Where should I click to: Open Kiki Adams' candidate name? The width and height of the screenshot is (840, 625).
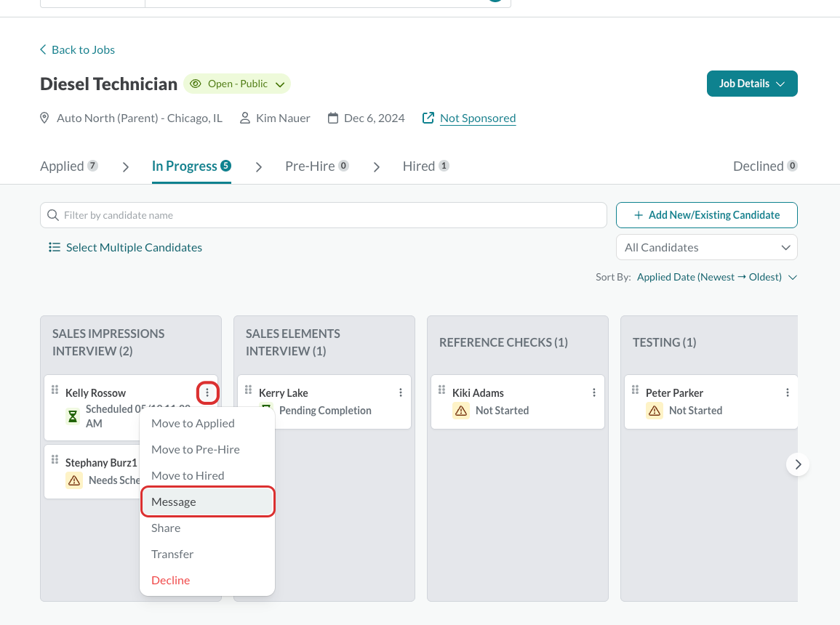478,392
